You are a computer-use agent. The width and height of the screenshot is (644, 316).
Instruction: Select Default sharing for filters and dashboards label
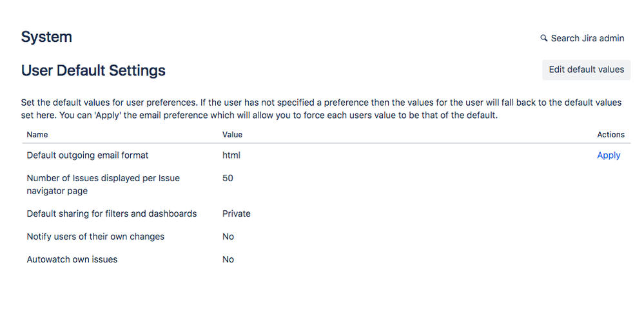(112, 213)
